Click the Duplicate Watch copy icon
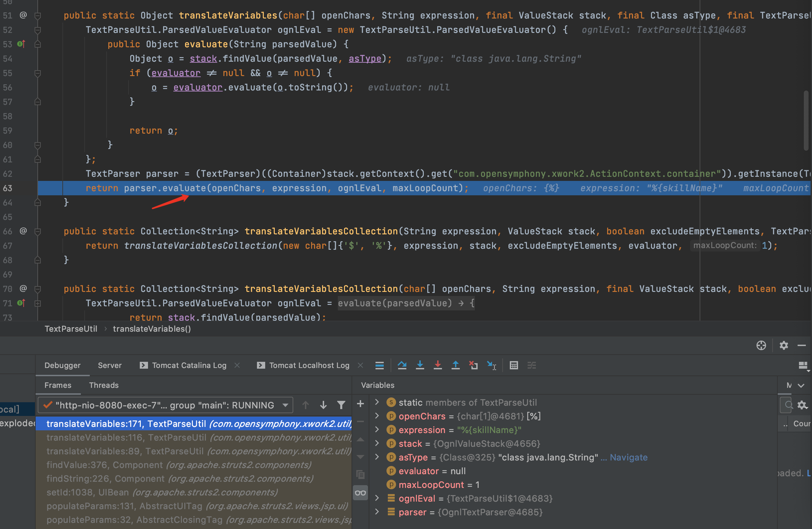 (360, 475)
